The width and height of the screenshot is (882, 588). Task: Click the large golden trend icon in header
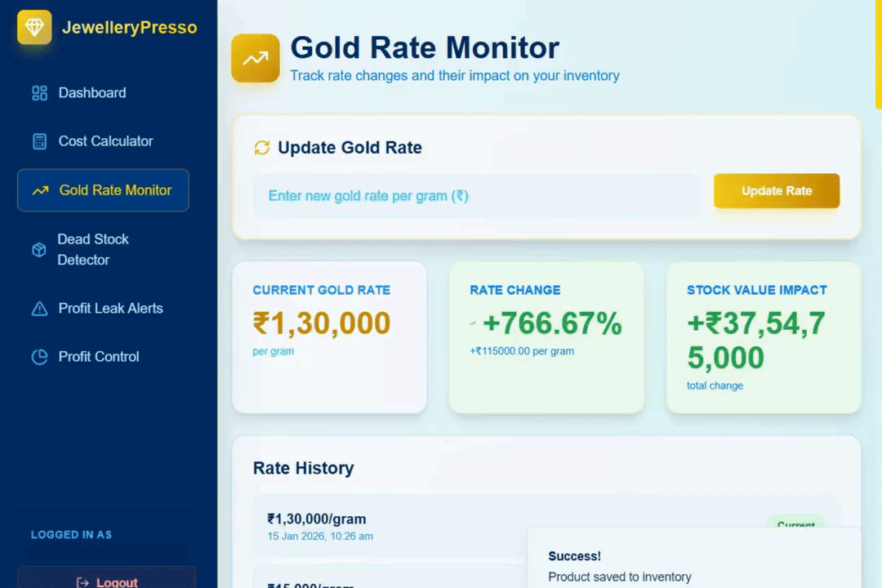(x=255, y=58)
